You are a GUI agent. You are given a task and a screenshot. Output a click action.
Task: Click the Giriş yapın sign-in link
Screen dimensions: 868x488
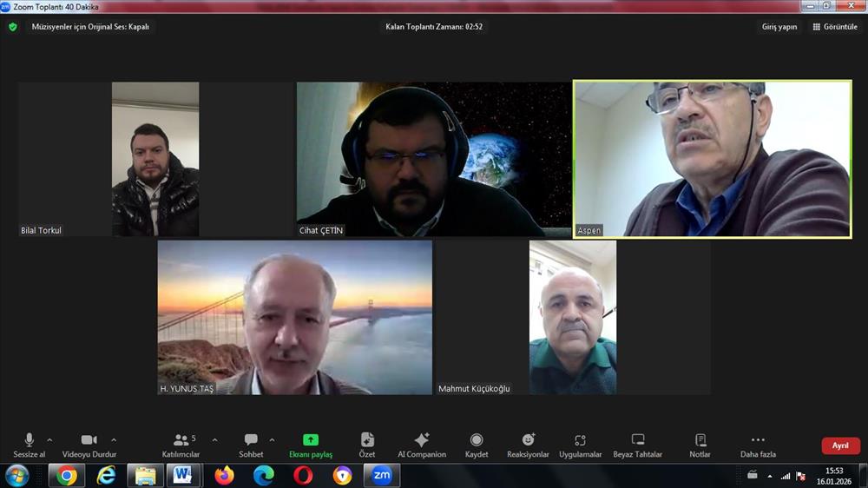tap(779, 27)
